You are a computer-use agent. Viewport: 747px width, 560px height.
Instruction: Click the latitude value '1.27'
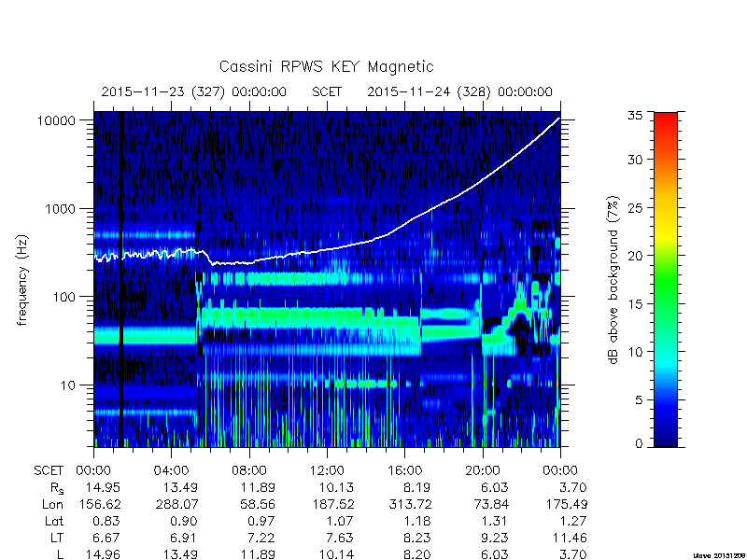[573, 521]
